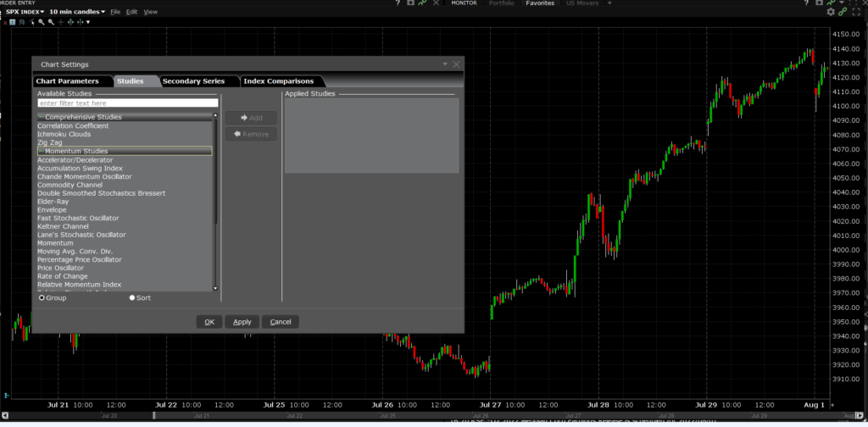Select the Group radio button
This screenshot has height=427, width=868.
(42, 298)
